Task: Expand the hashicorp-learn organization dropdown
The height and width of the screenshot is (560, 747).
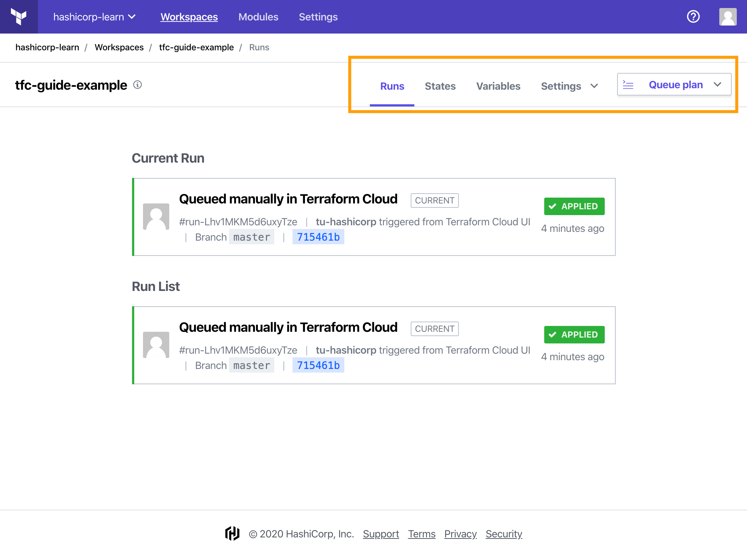Action: (x=94, y=17)
